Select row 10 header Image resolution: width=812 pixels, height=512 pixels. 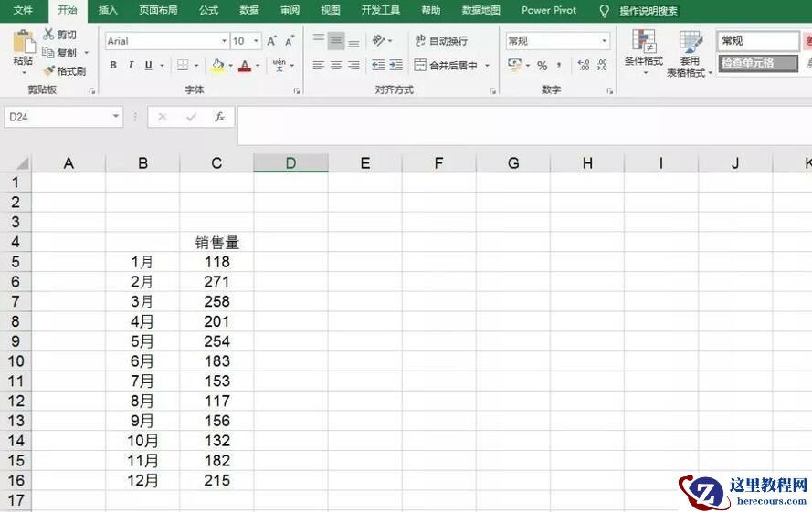16,360
